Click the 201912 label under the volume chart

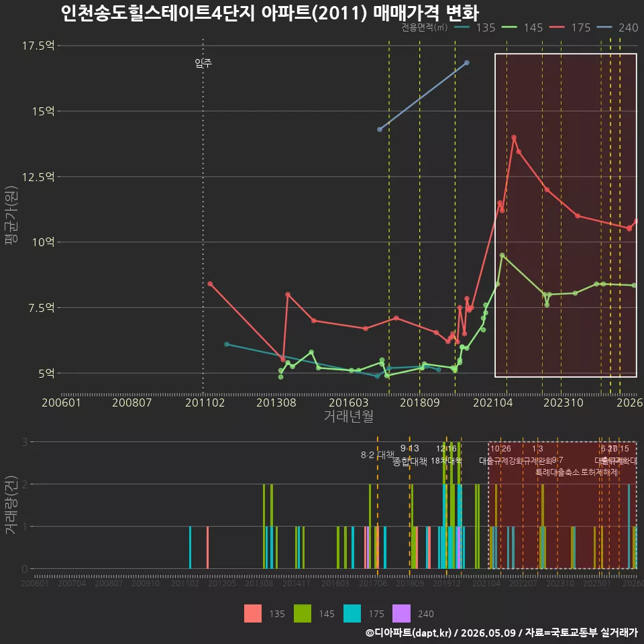(447, 583)
